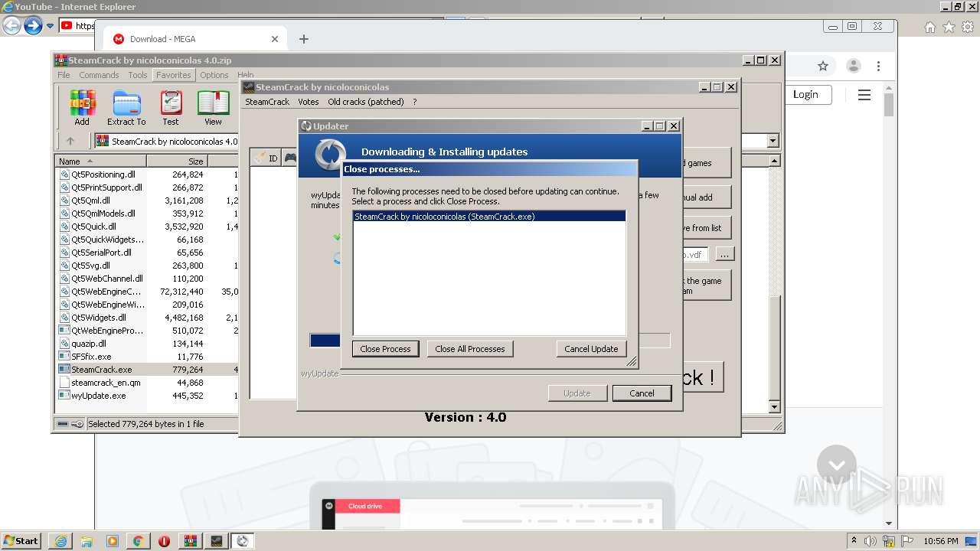
Task: Sort by the Size column header
Action: 177,161
